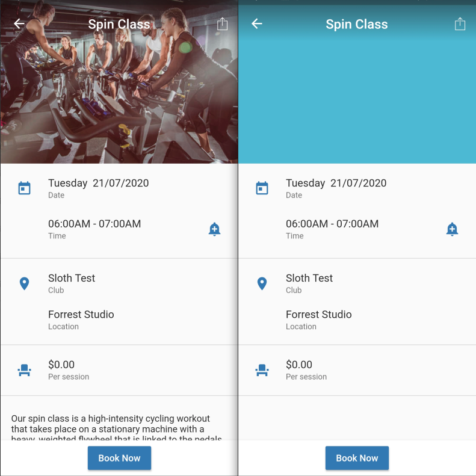Book Now on the left screen
The height and width of the screenshot is (476, 476).
(119, 458)
